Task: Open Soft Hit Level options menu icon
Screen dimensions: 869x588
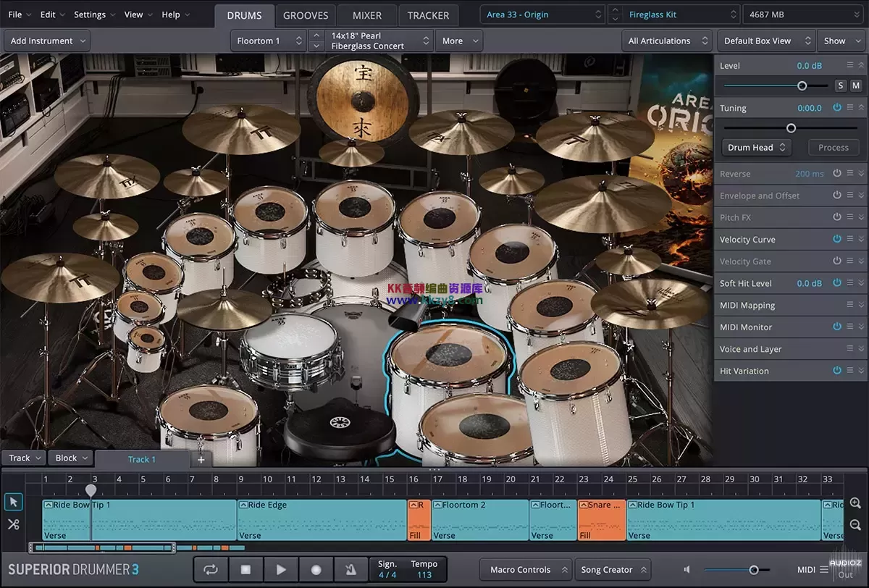Action: pyautogui.click(x=850, y=283)
